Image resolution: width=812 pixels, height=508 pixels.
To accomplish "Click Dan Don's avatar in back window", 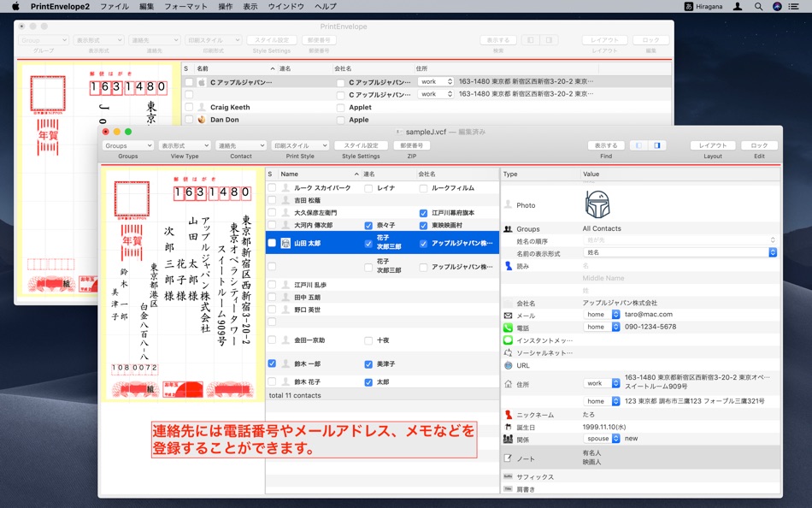I will [202, 119].
